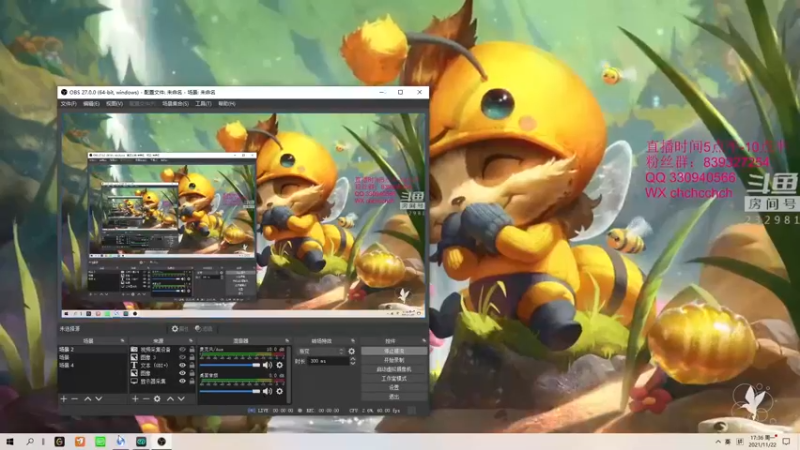Add a new source with the plus icon

coord(135,398)
